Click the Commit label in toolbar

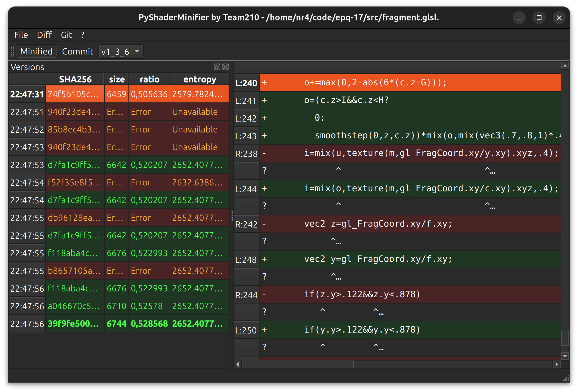[77, 52]
